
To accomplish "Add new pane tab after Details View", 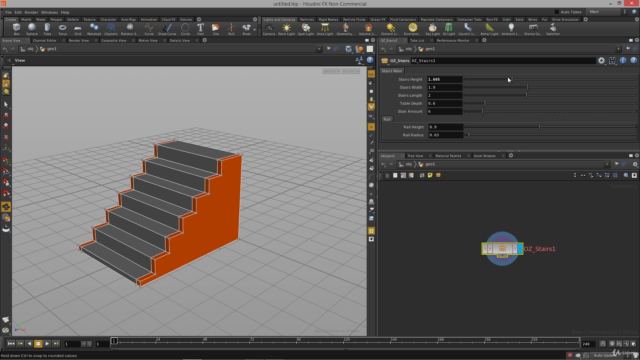I will coord(204,40).
